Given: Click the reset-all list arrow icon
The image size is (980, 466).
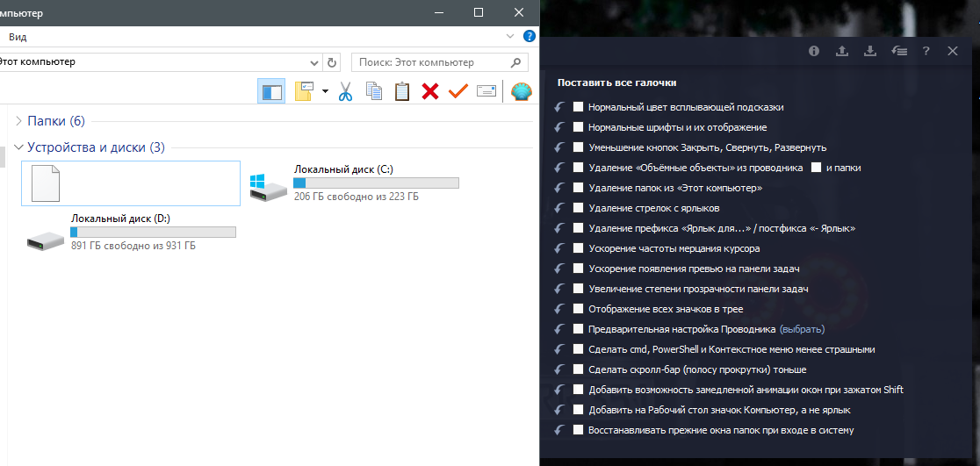Looking at the screenshot, I should click(898, 51).
